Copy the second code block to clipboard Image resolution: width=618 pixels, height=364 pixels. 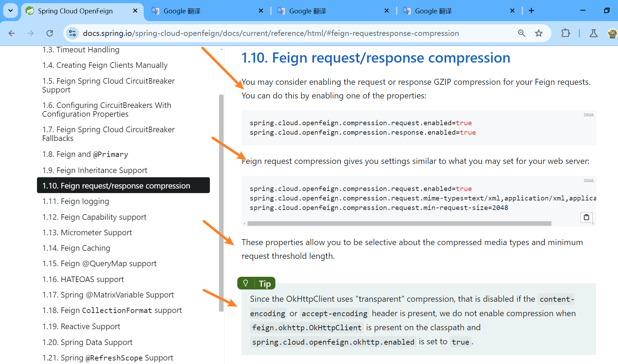click(586, 217)
